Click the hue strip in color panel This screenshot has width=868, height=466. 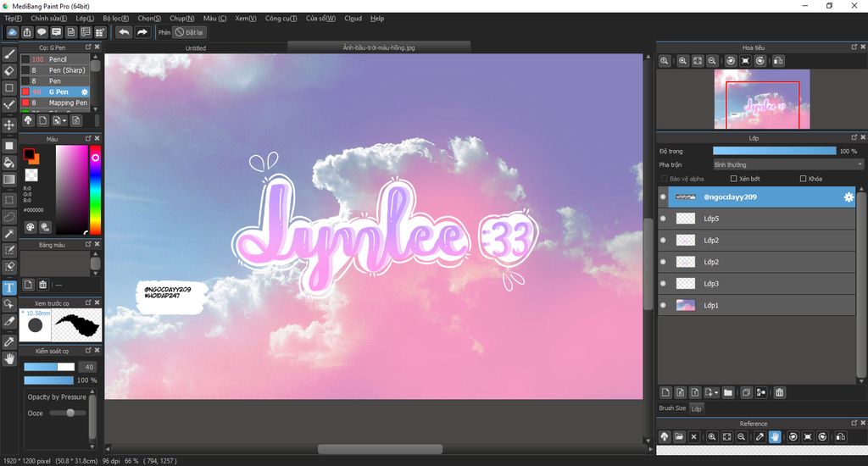pos(95,190)
